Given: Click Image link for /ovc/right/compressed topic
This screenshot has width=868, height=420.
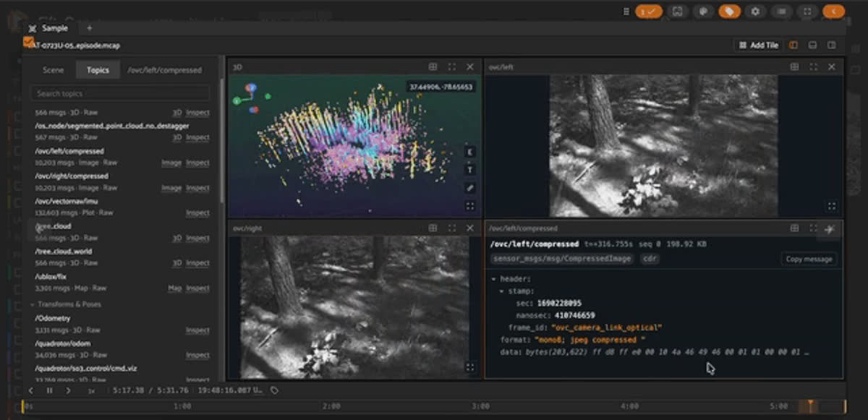Looking at the screenshot, I should click(171, 188).
